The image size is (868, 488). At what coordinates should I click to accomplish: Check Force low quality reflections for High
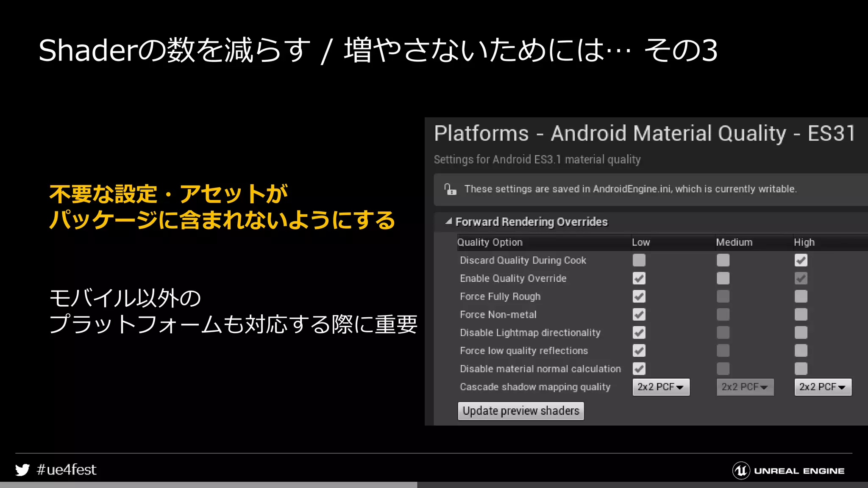click(801, 351)
